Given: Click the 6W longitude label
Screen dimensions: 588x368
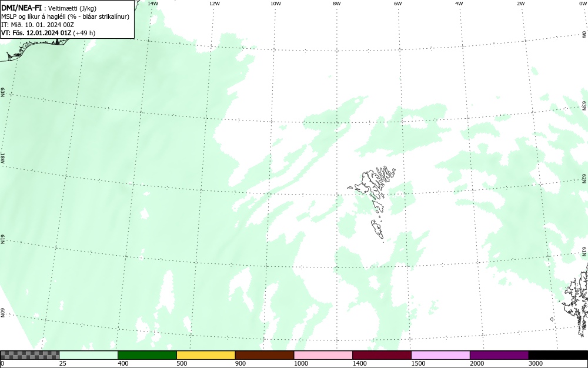Looking at the screenshot, I should [398, 4].
